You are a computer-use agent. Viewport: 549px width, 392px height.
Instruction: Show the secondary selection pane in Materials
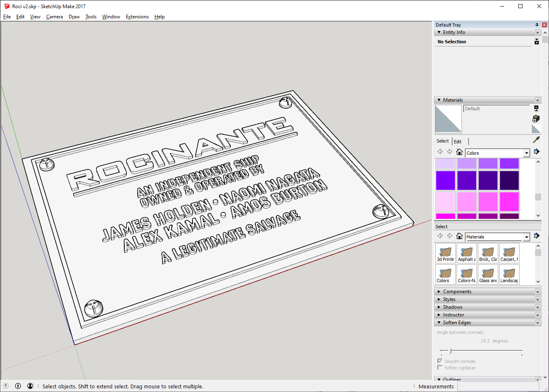pos(536,108)
